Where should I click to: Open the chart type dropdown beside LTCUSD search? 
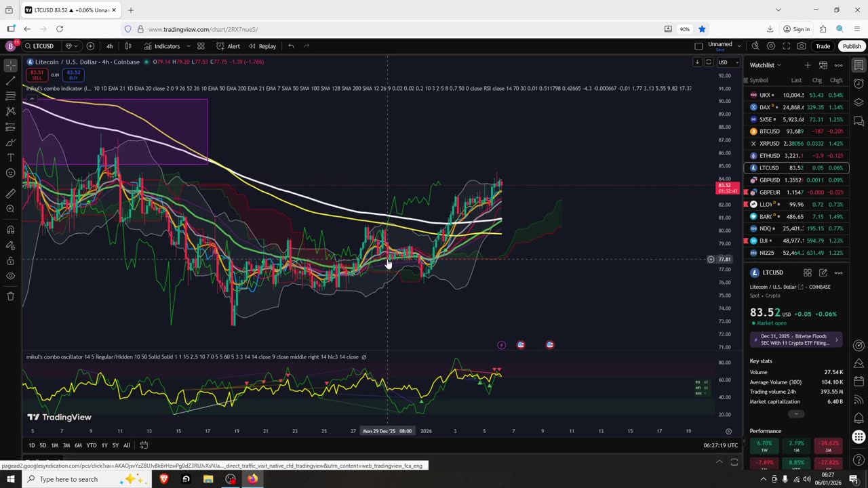(x=71, y=46)
